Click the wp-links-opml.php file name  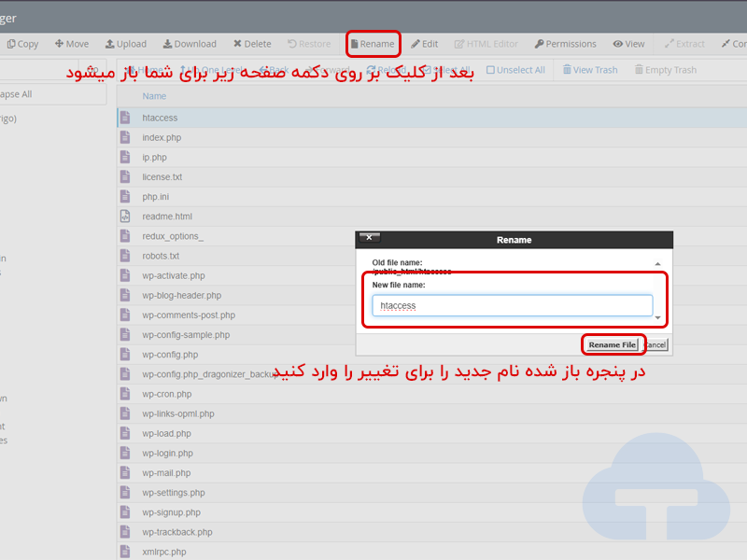coord(178,413)
